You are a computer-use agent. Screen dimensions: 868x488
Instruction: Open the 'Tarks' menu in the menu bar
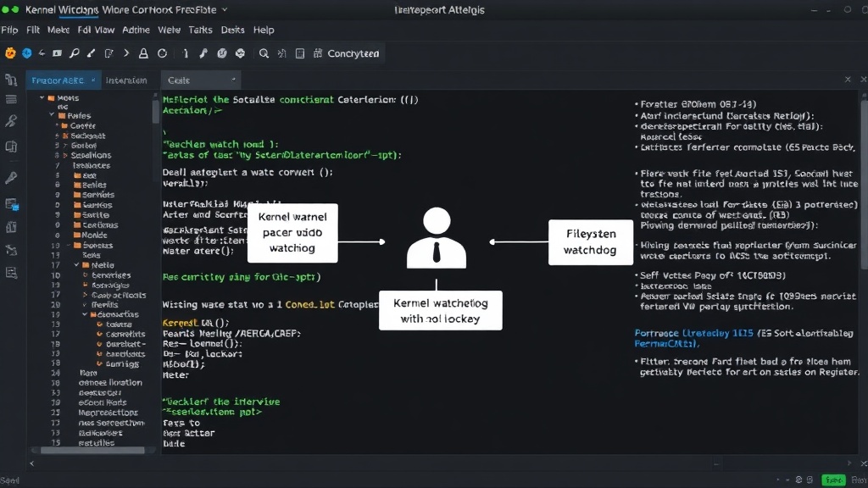[200, 30]
